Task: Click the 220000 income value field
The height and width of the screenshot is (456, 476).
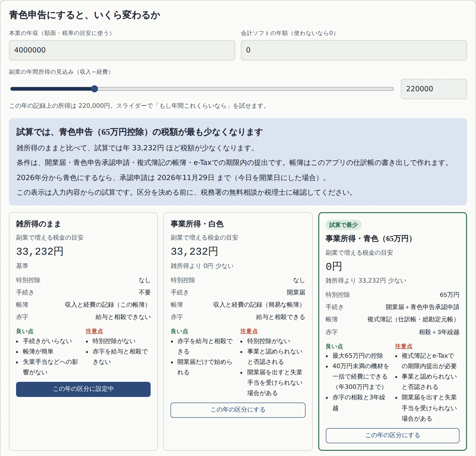Action: tap(434, 89)
